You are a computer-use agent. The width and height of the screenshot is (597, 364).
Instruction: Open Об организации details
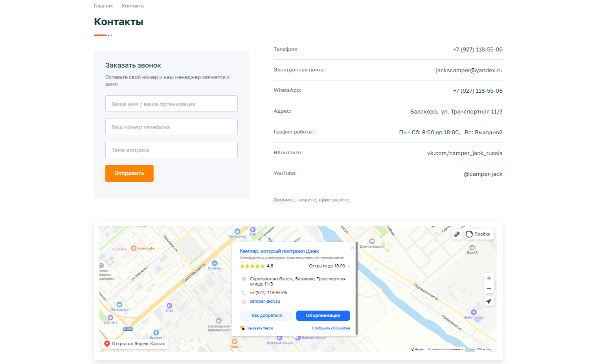point(323,316)
